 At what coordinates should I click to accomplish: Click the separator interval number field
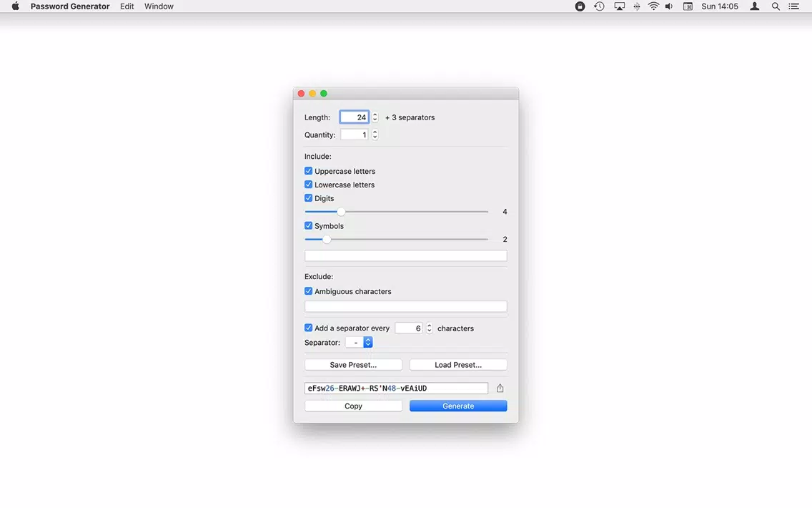409,328
